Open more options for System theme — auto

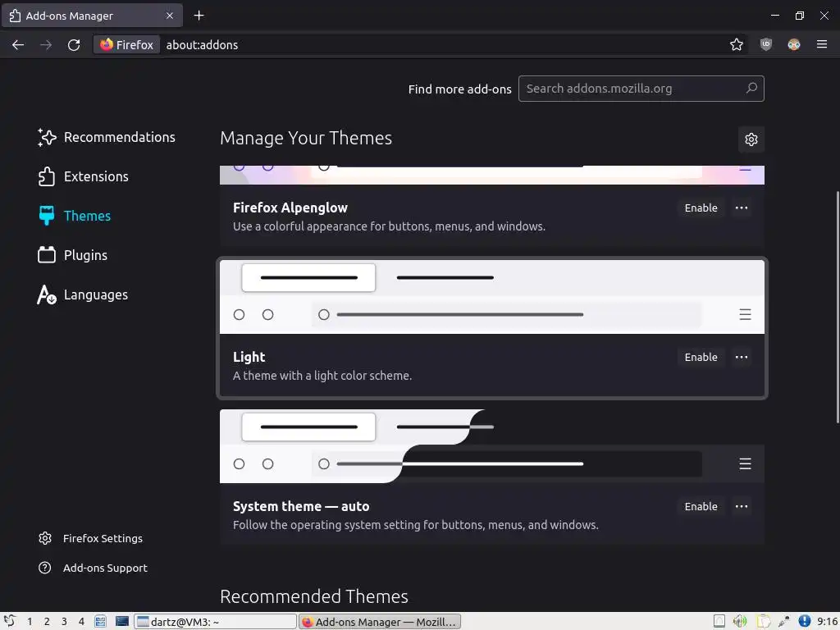[742, 507]
